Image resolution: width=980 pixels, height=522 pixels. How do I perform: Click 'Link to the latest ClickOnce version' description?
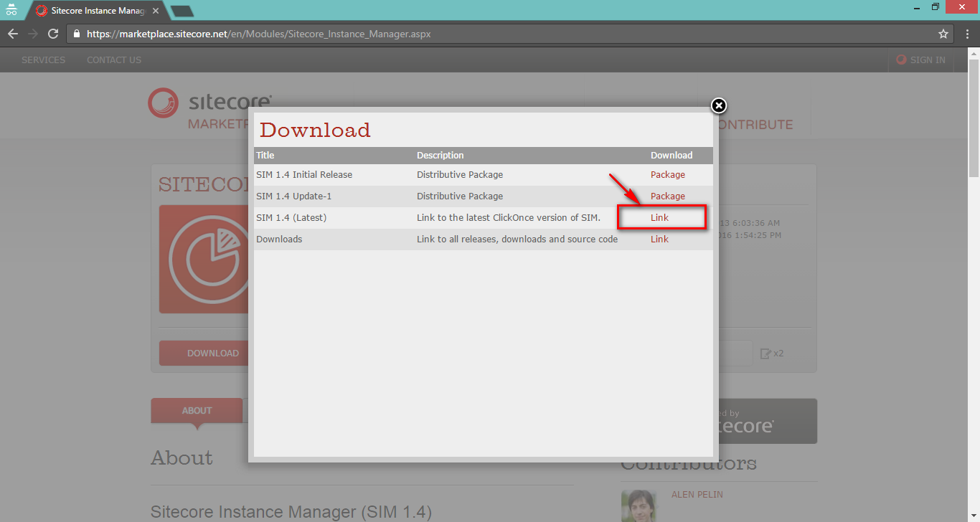point(509,218)
